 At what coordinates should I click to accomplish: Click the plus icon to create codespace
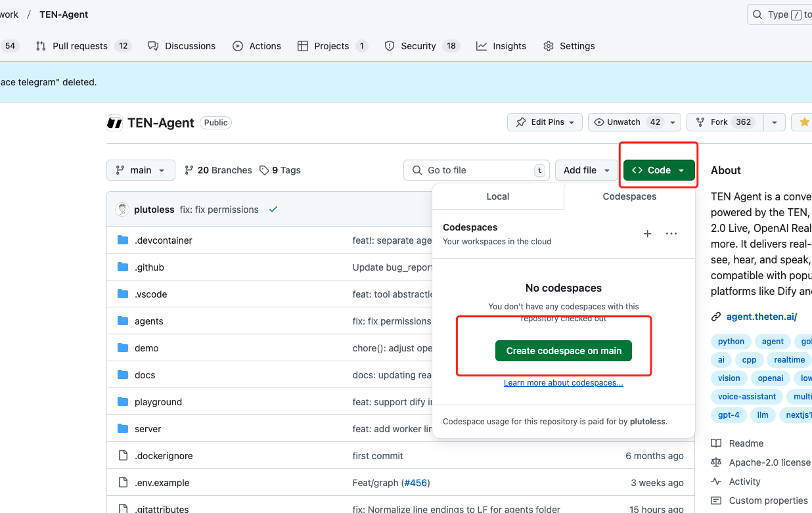pyautogui.click(x=647, y=234)
